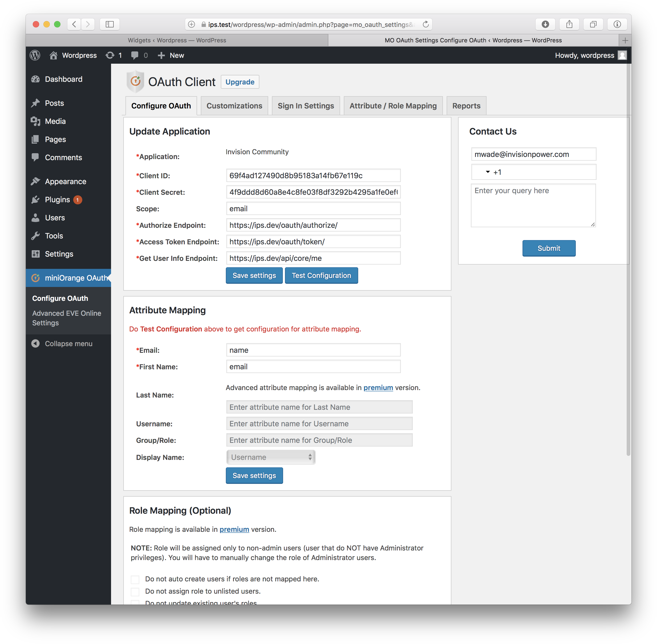Viewport: 657px width, 644px height.
Task: Enable 'Do not assign role to unlisted users'
Action: (135, 592)
